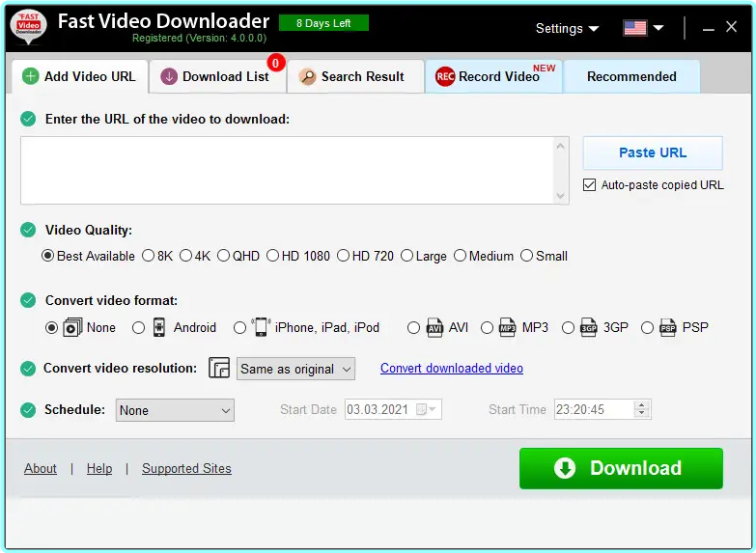Select Best Available quality radio button
This screenshot has width=756, height=553.
47,256
